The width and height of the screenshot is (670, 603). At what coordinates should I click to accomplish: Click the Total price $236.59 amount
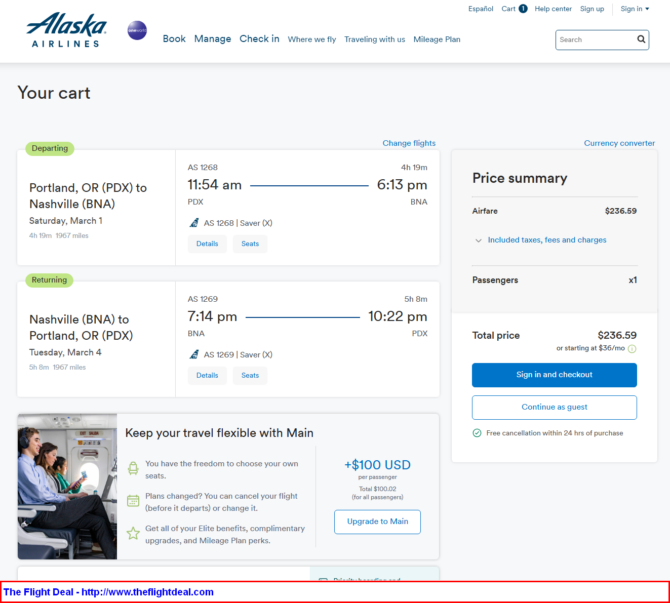click(x=617, y=335)
